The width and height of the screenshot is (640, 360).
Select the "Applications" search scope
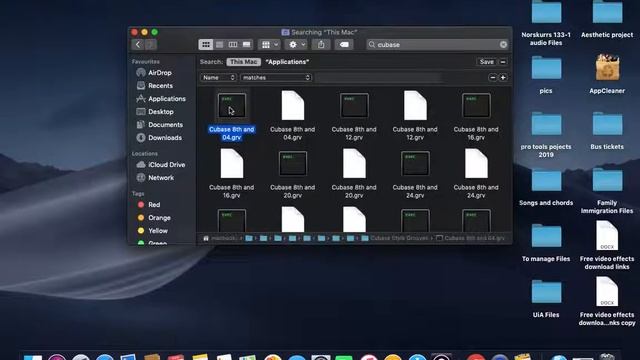point(287,62)
